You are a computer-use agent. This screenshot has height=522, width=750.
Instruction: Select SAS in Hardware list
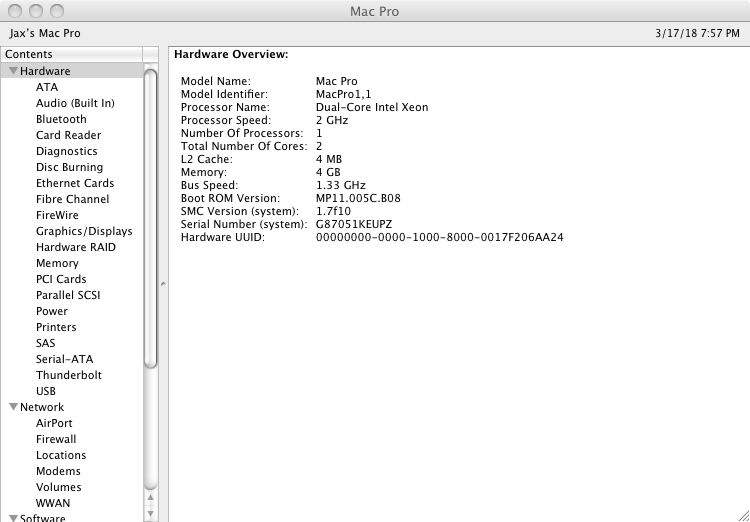[x=45, y=343]
